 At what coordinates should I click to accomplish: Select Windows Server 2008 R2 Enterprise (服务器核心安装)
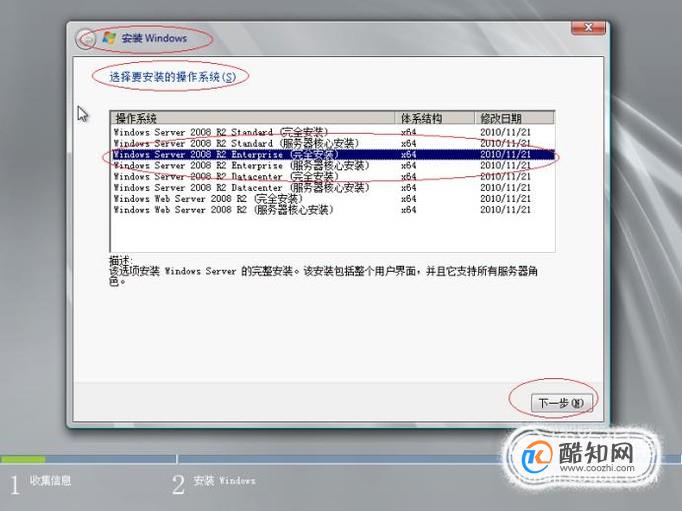333,166
